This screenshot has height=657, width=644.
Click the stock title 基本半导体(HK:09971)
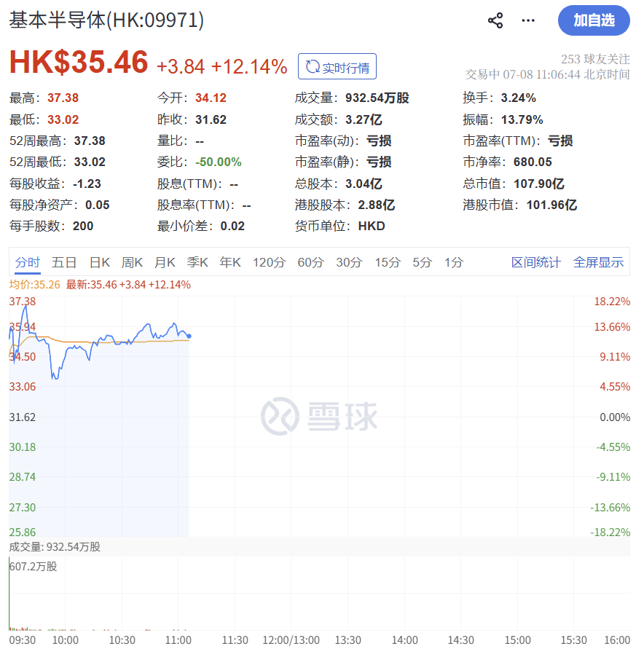[x=106, y=20]
